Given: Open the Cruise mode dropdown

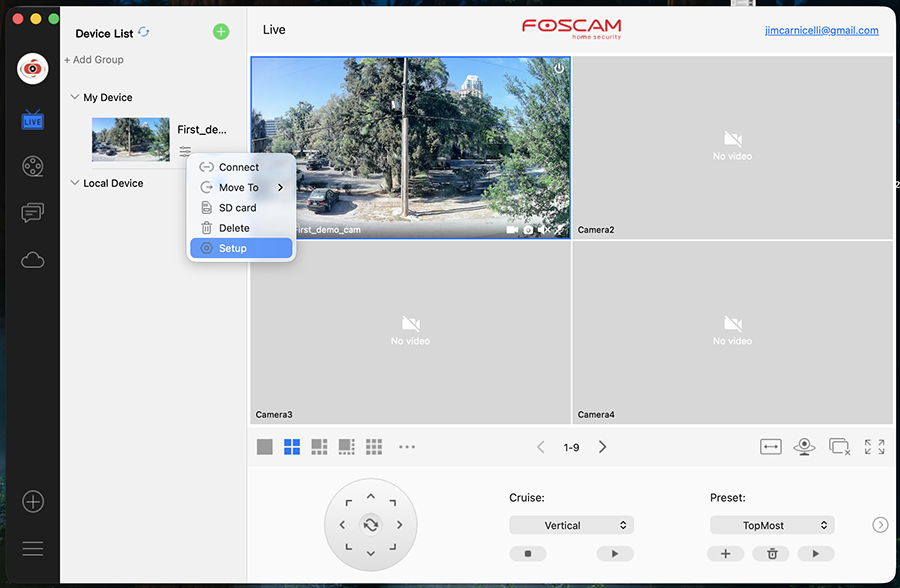Looking at the screenshot, I should pyautogui.click(x=571, y=524).
